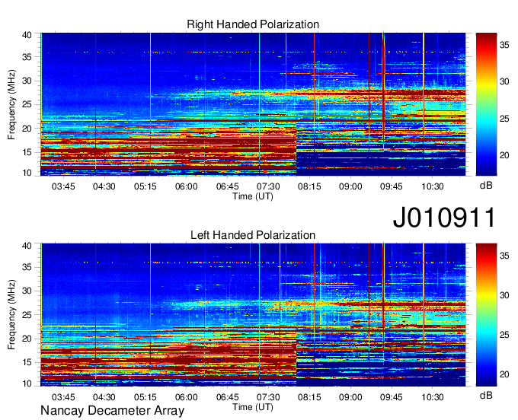Click the 15 MHz tick on upper frequency axis
The width and height of the screenshot is (518, 420).
point(27,152)
